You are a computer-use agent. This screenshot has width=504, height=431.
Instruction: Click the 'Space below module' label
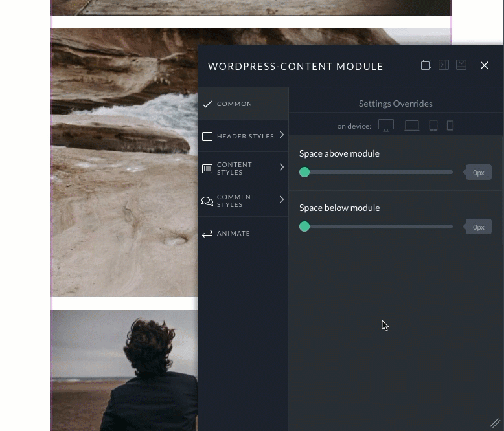[x=339, y=208]
